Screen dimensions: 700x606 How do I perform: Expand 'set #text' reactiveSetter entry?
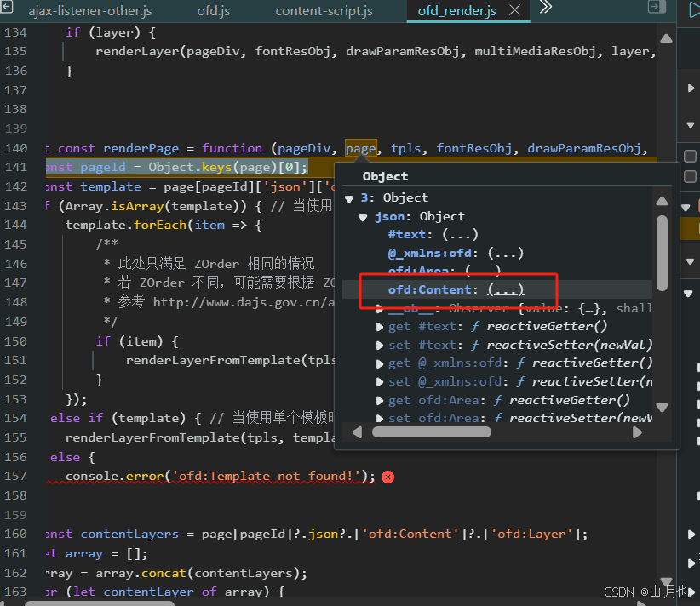pyautogui.click(x=380, y=346)
